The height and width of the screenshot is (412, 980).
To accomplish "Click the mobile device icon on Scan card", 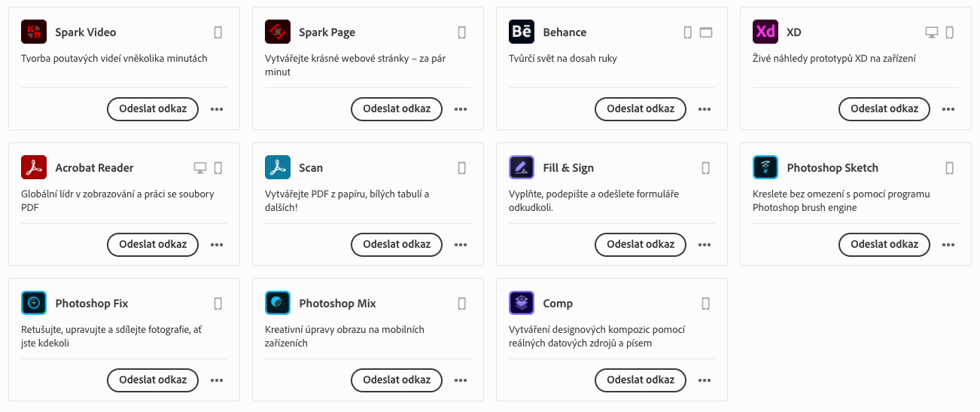I will [x=462, y=168].
